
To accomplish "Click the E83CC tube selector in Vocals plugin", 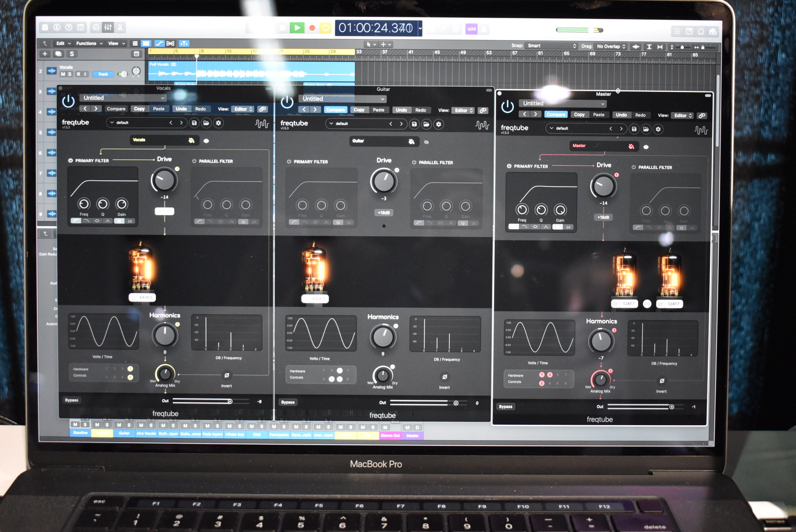I will pos(142,297).
